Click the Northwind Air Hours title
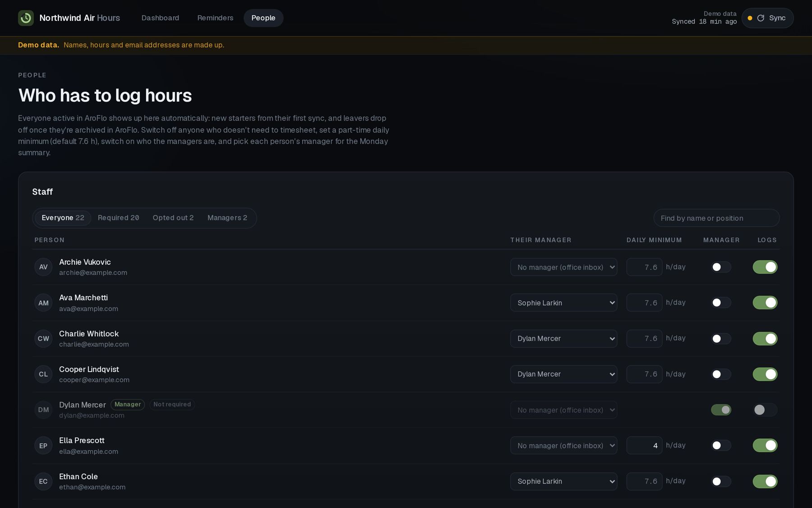The height and width of the screenshot is (508, 812). (80, 18)
